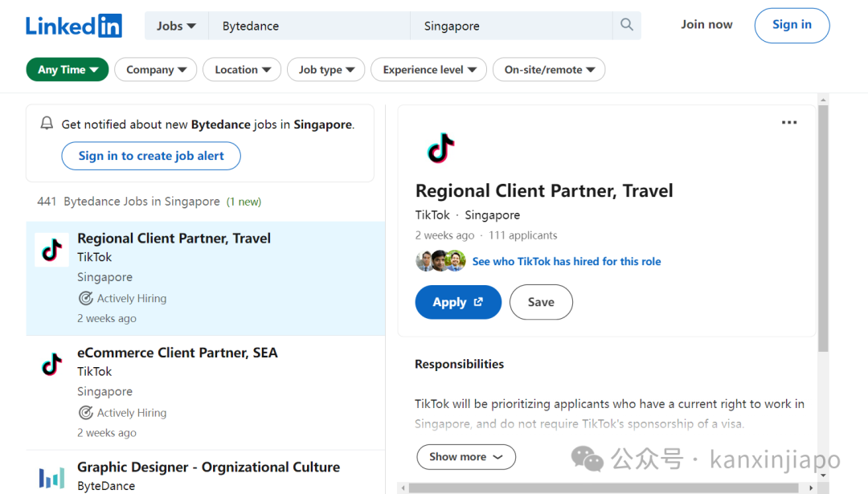Click the blue Apply button
The image size is (868, 494).
click(458, 302)
